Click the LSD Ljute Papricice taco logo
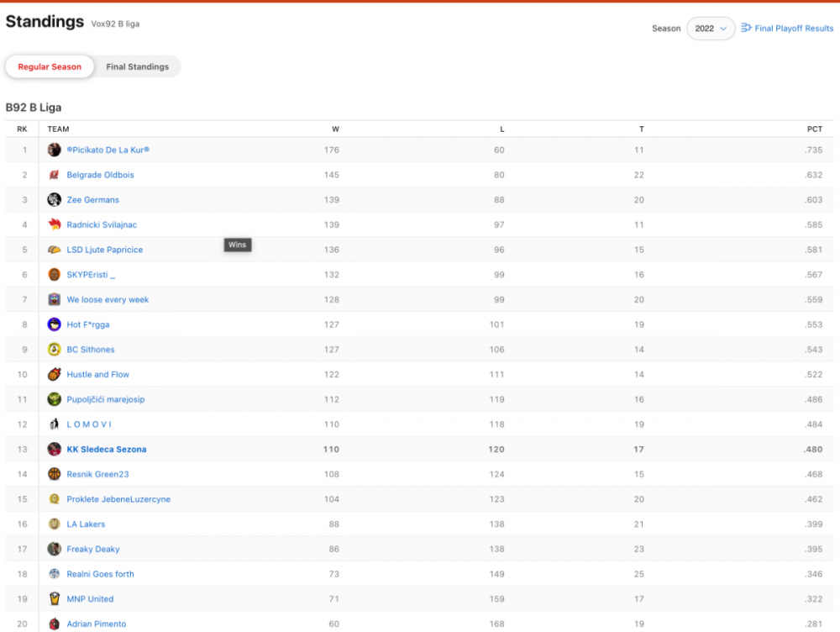840x632 pixels. [x=53, y=250]
